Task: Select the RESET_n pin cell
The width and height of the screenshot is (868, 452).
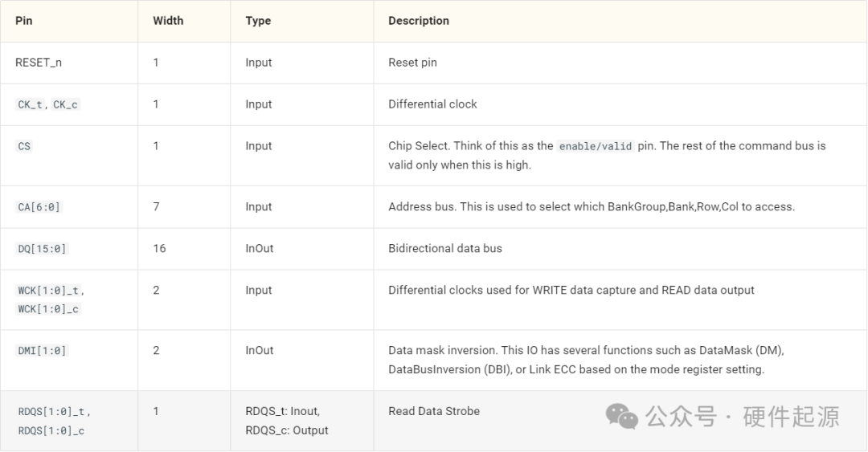Action: click(37, 63)
